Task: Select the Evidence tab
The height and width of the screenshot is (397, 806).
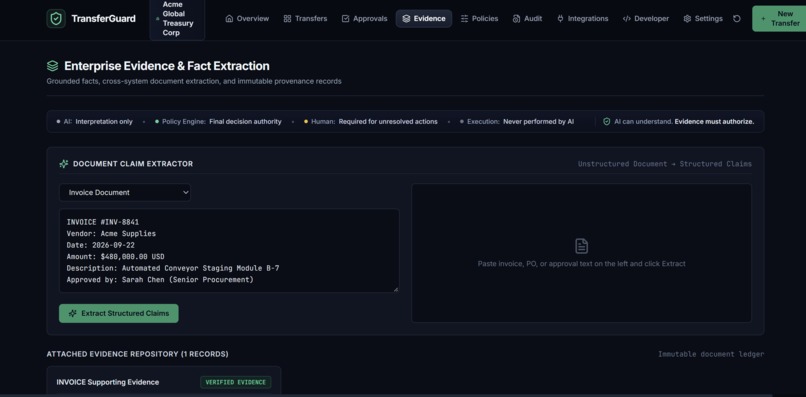Action: tap(424, 19)
